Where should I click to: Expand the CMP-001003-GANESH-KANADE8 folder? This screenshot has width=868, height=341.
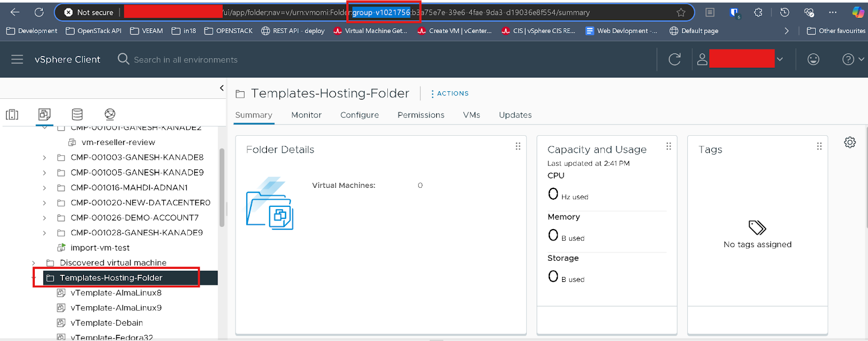(44, 157)
